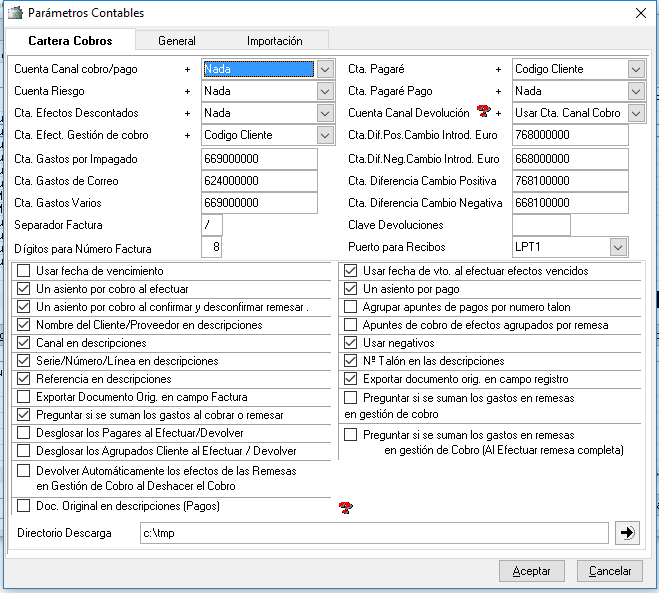
Task: Uncheck Canal en descripciones
Action: coord(24,343)
